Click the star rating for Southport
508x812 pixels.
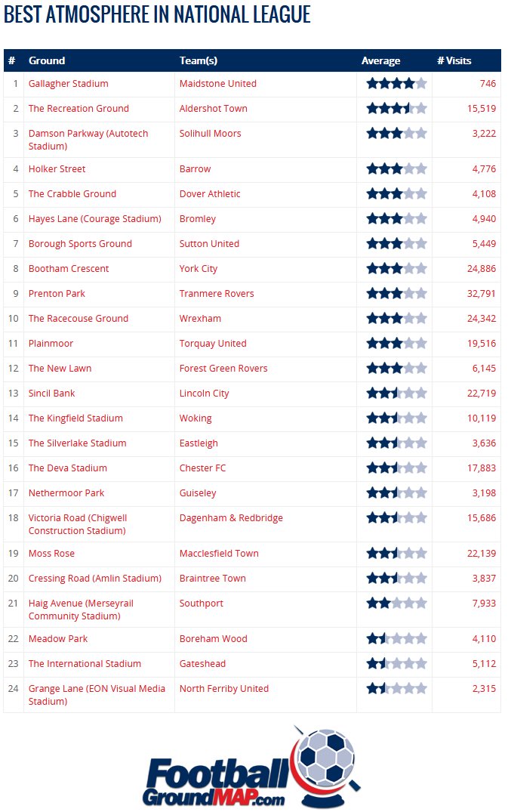click(x=396, y=604)
